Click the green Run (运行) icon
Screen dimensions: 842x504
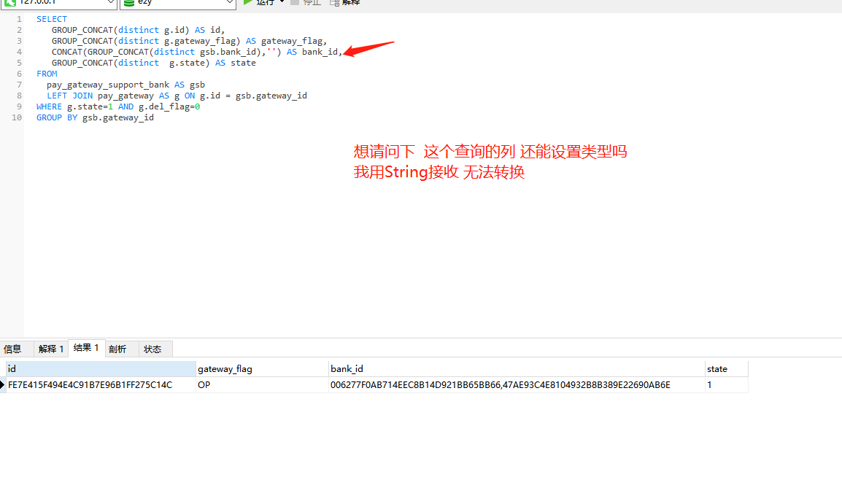point(248,3)
